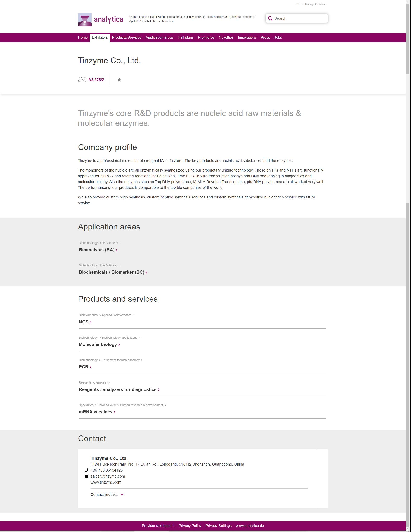Visit the www.tinzyme.com website link
Image resolution: width=411 pixels, height=532 pixels.
tap(106, 482)
